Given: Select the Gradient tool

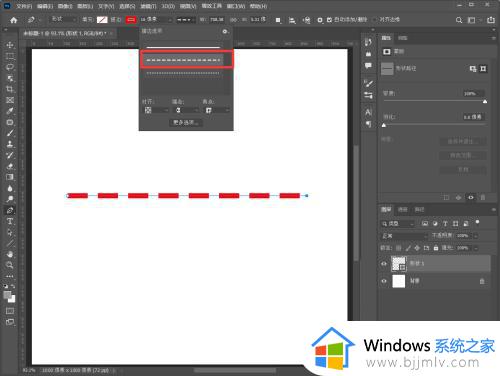Looking at the screenshot, I should pyautogui.click(x=10, y=177).
